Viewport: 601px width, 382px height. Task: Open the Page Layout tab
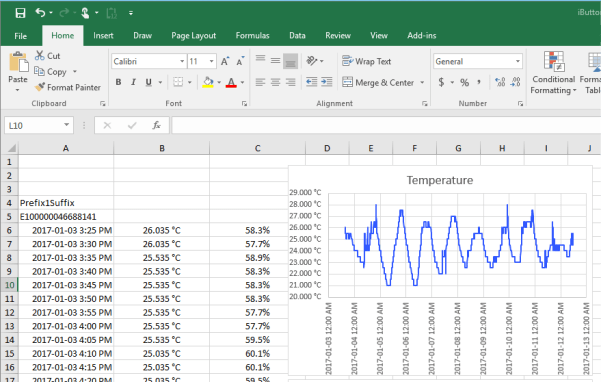tap(194, 36)
